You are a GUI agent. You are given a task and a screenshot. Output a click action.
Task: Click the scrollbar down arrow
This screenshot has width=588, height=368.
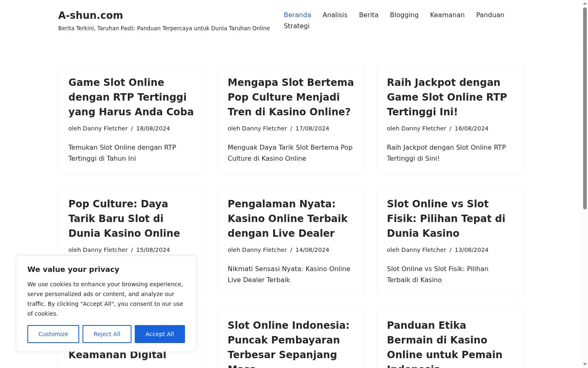pyautogui.click(x=585, y=364)
